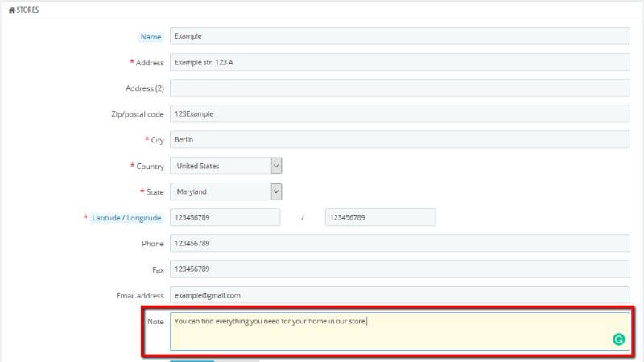The height and width of the screenshot is (362, 644).
Task: Focus the Address field with Example str. 123 A
Action: (399, 62)
